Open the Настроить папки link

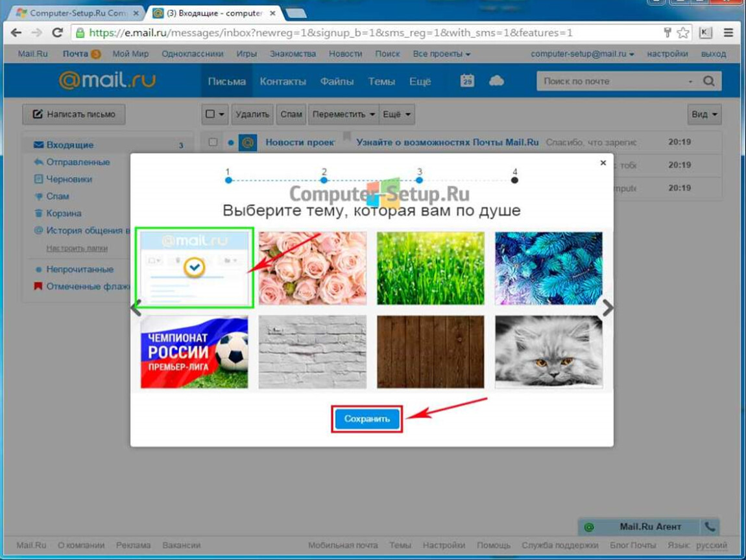(77, 248)
